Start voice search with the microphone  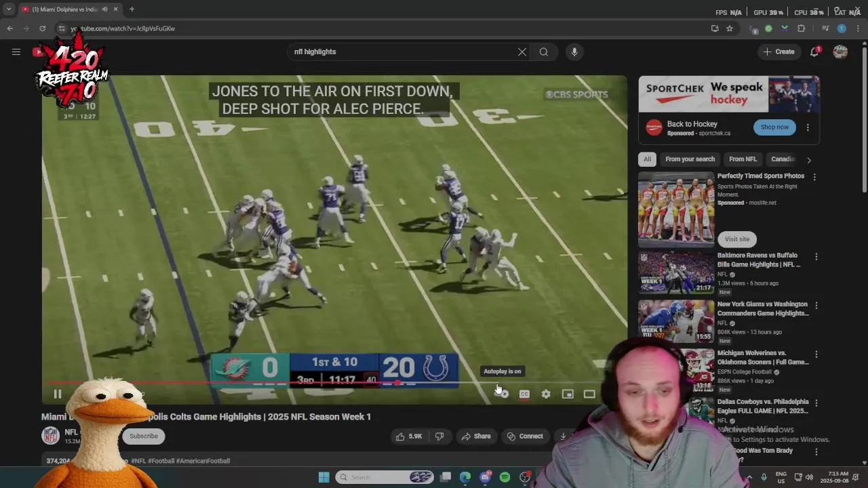click(x=574, y=52)
